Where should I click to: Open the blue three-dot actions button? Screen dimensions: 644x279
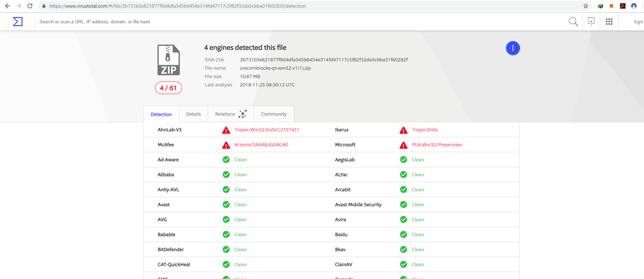pyautogui.click(x=513, y=48)
